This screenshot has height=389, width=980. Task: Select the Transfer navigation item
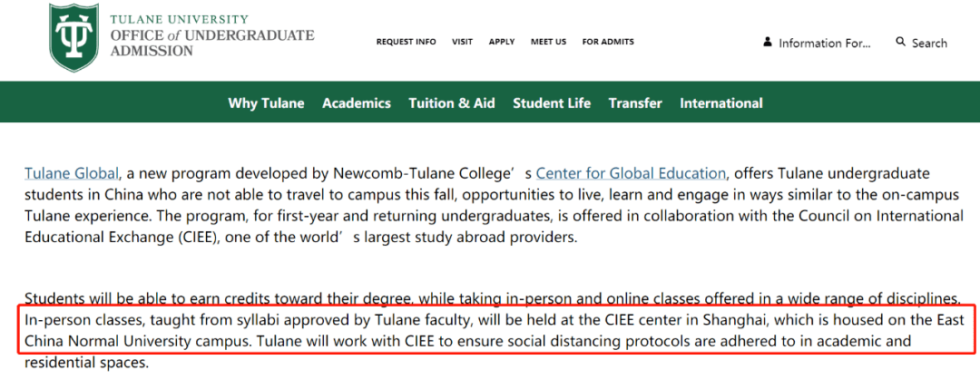point(635,103)
